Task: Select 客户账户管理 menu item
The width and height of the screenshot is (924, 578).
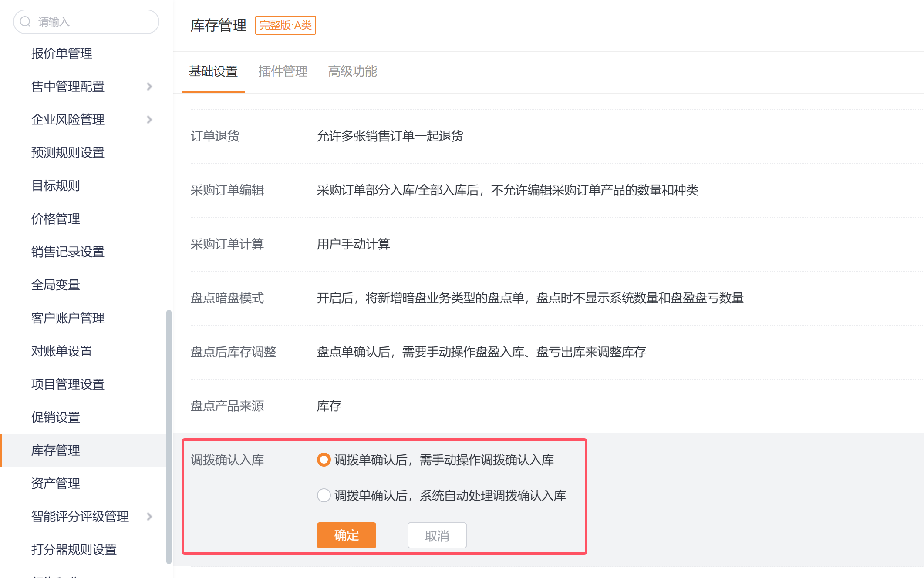Action: click(x=68, y=318)
